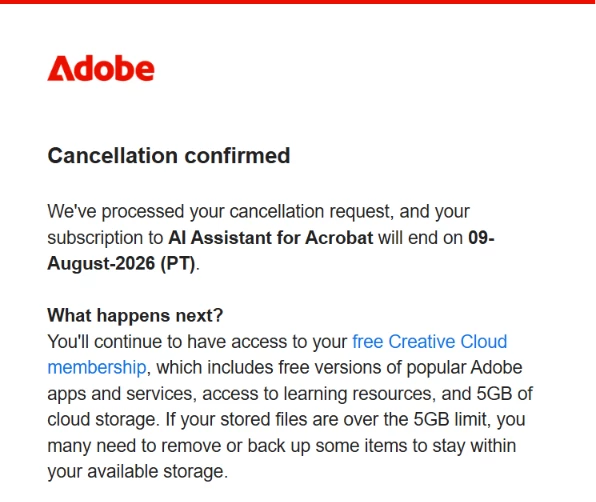Screen dimensions: 596x502
Task: Click the "your available storage." closing line
Action: tap(138, 471)
